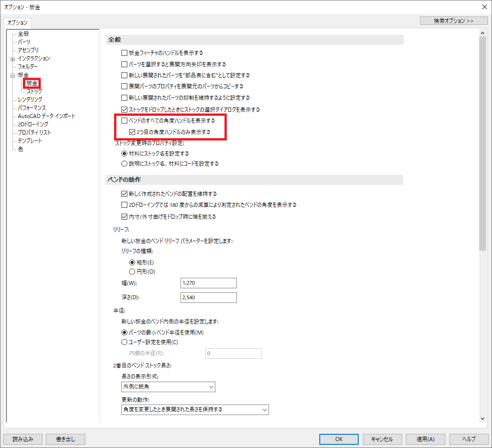Enable 板金フィーチャのハンドルを表示する checkbox
This screenshot has height=448, width=492.
click(x=124, y=53)
